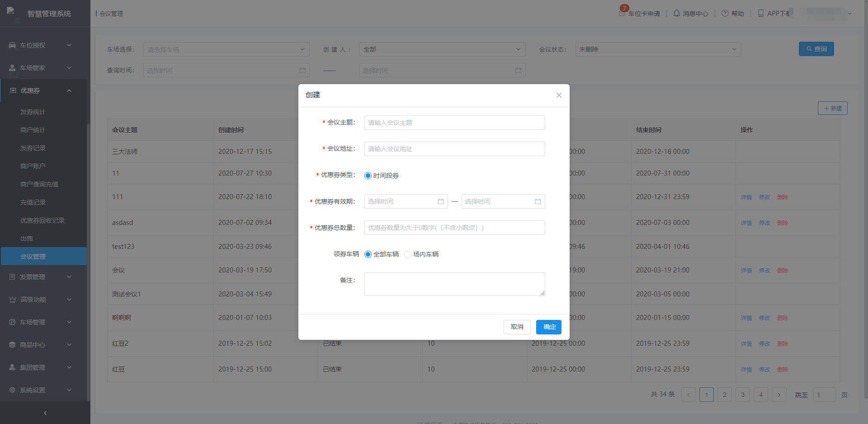This screenshot has width=868, height=424.
Task: Click 详情 link in the 啊啊啊 row
Action: (x=746, y=318)
